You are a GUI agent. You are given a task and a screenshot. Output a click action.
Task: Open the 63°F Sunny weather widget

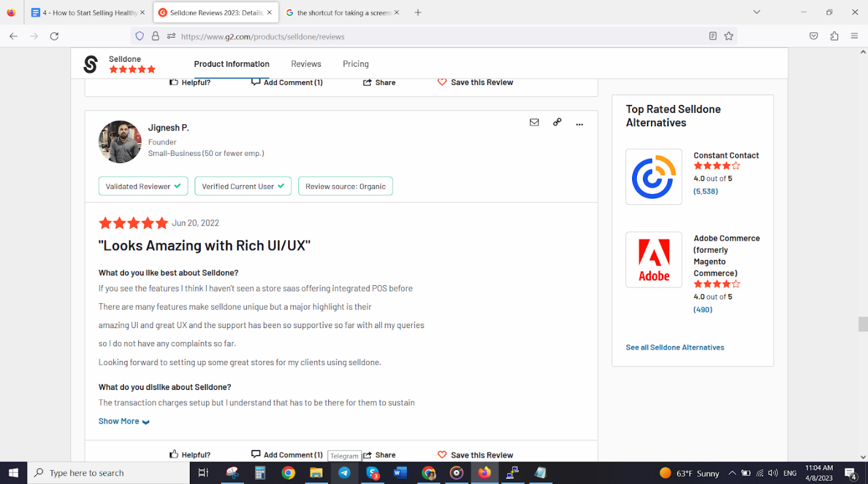click(x=689, y=472)
